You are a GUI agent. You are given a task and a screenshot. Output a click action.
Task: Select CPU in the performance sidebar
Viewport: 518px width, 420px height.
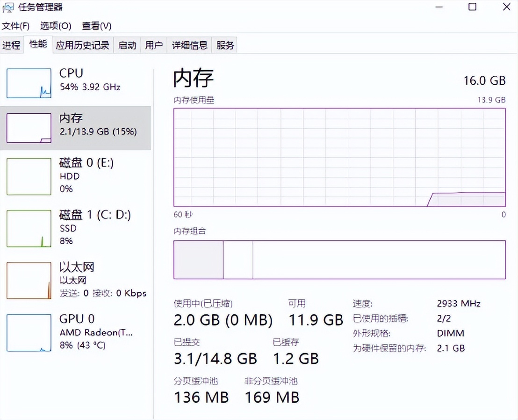75,82
